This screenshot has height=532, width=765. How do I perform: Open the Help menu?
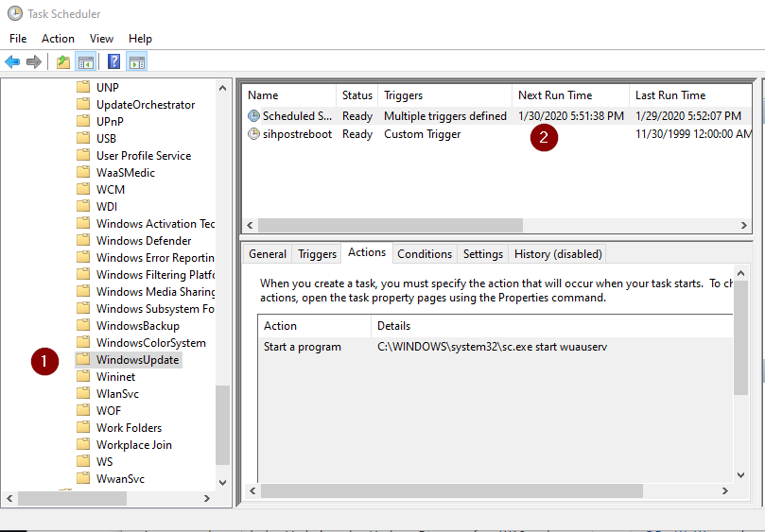click(141, 39)
